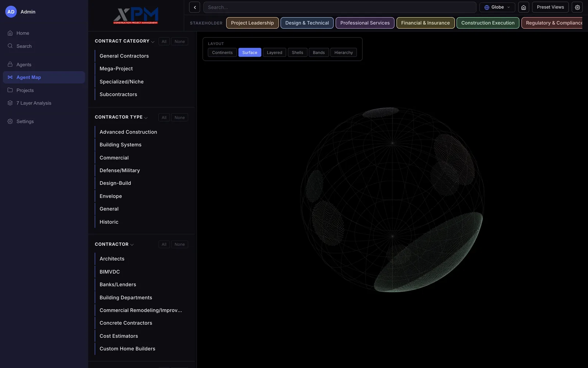The height and width of the screenshot is (368, 588).
Task: Select Hierarchy layout option
Action: click(344, 53)
